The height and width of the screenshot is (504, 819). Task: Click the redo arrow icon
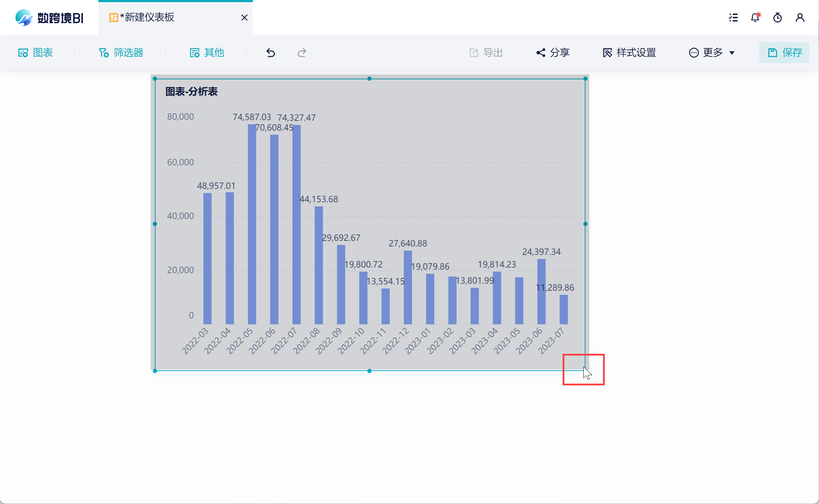click(302, 53)
